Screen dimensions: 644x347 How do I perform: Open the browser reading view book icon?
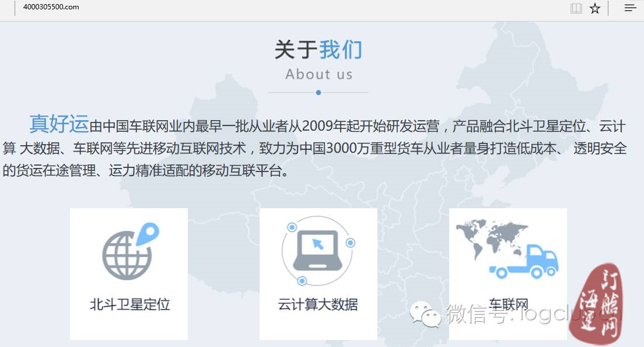click(576, 8)
